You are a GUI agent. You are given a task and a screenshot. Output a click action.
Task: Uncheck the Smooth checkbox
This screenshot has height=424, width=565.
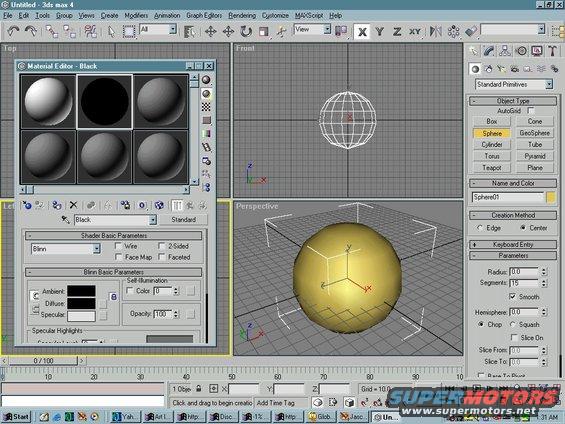point(513,296)
